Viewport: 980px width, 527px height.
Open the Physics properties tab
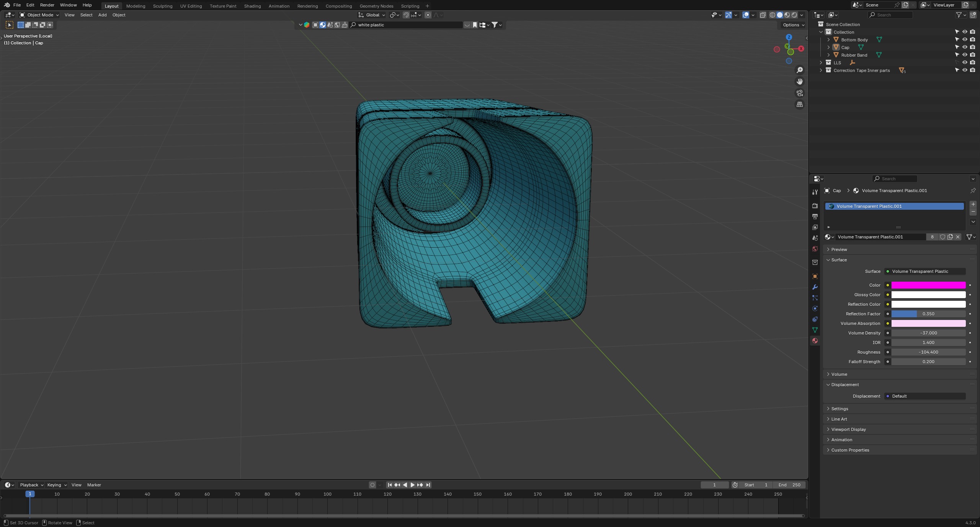pos(815,308)
